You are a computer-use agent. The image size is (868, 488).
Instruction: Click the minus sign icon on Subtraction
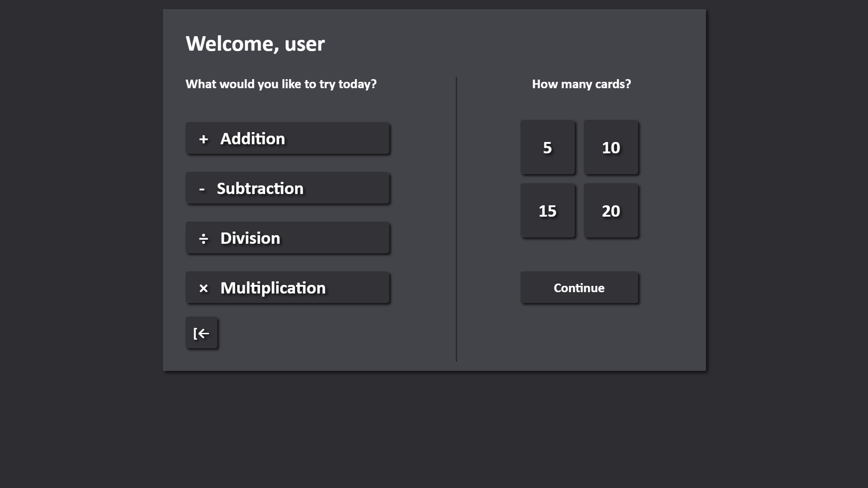[x=202, y=189]
